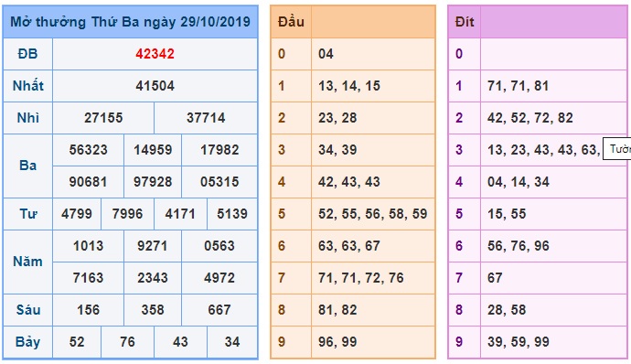Select Đít row values '28, 58'
631x364 pixels.
coord(507,310)
